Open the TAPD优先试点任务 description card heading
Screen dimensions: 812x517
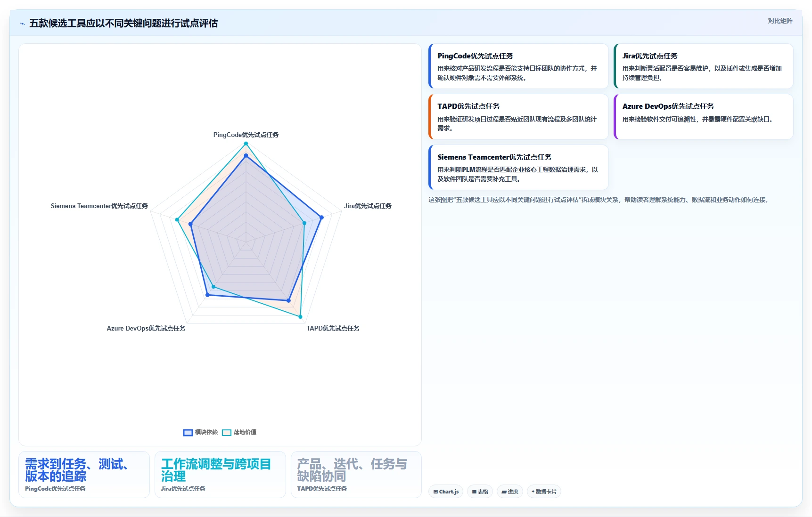coord(468,106)
